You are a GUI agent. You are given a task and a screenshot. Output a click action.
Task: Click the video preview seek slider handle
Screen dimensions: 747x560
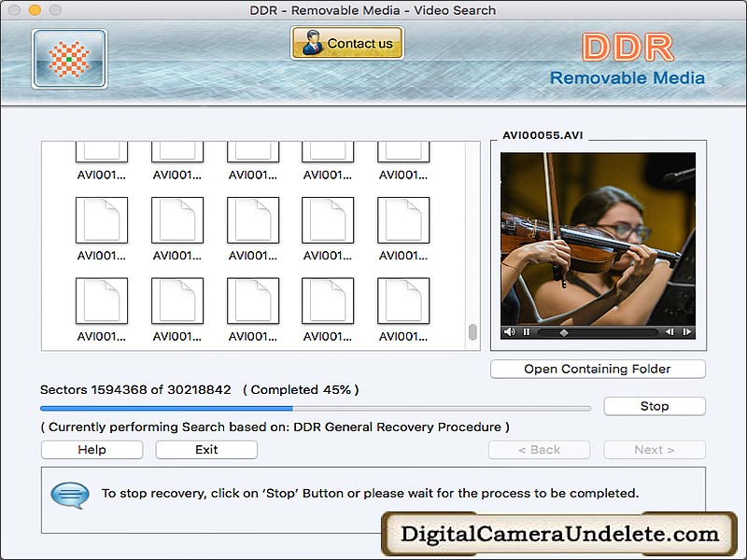click(x=563, y=331)
